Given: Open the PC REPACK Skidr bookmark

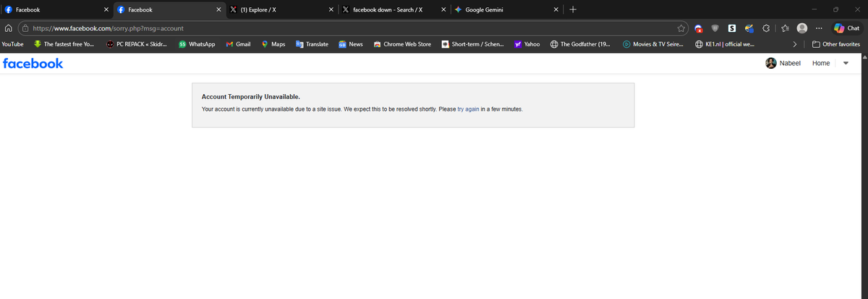Looking at the screenshot, I should [x=137, y=44].
